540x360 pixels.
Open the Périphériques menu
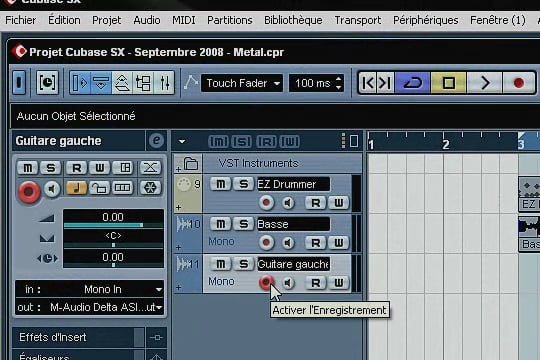click(426, 20)
